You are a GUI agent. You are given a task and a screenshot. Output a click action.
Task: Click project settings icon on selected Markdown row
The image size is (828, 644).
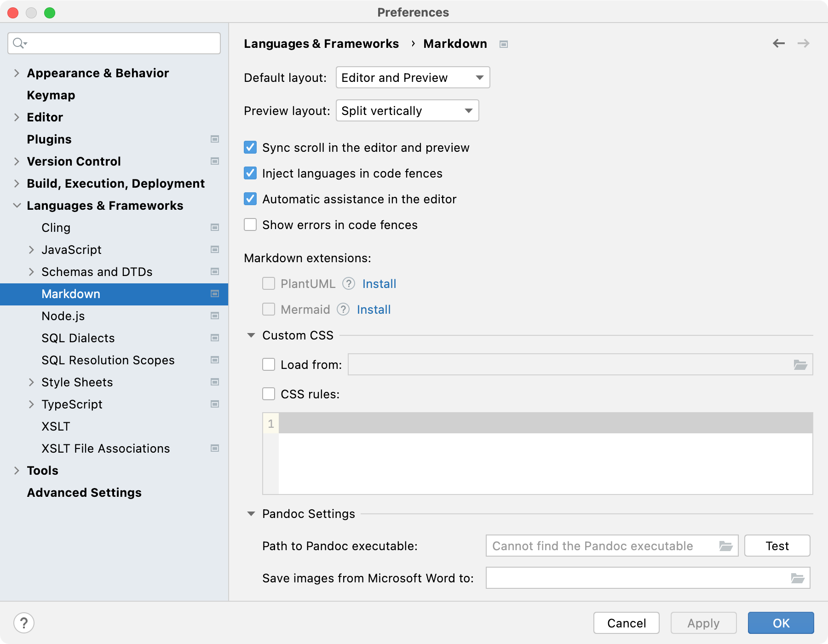click(215, 293)
